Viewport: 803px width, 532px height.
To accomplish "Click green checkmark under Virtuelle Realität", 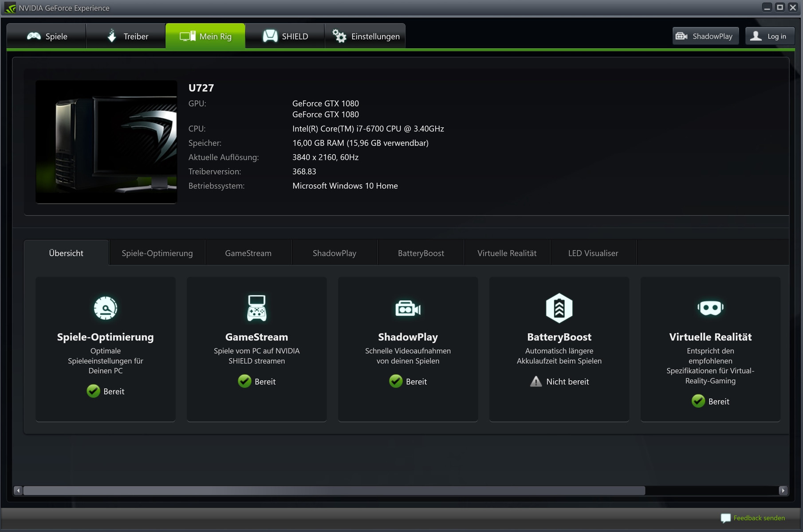I will (x=698, y=401).
